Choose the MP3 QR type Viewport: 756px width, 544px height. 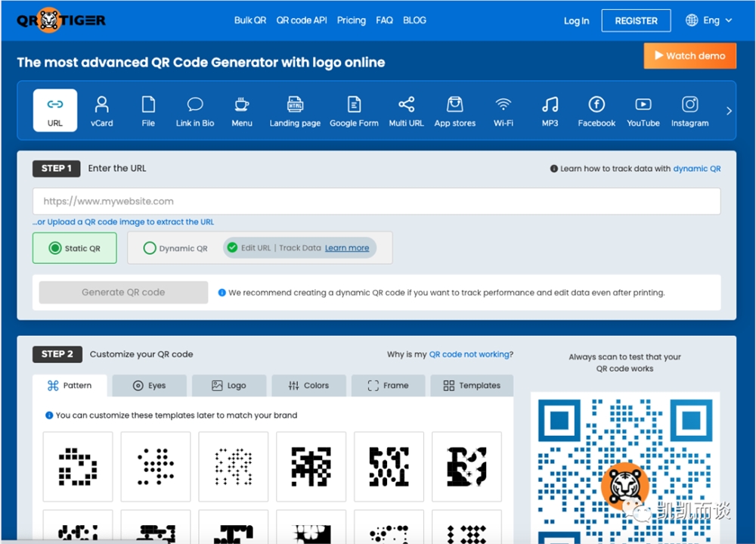click(x=550, y=111)
